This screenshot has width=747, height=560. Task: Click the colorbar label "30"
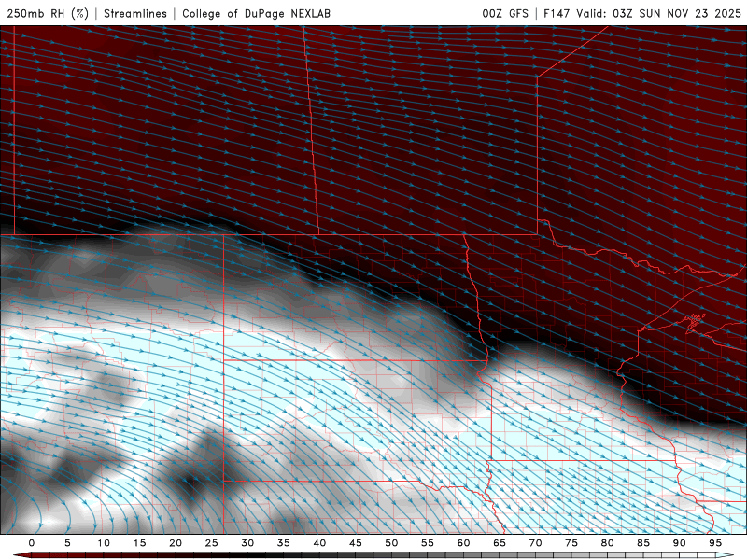(247, 543)
